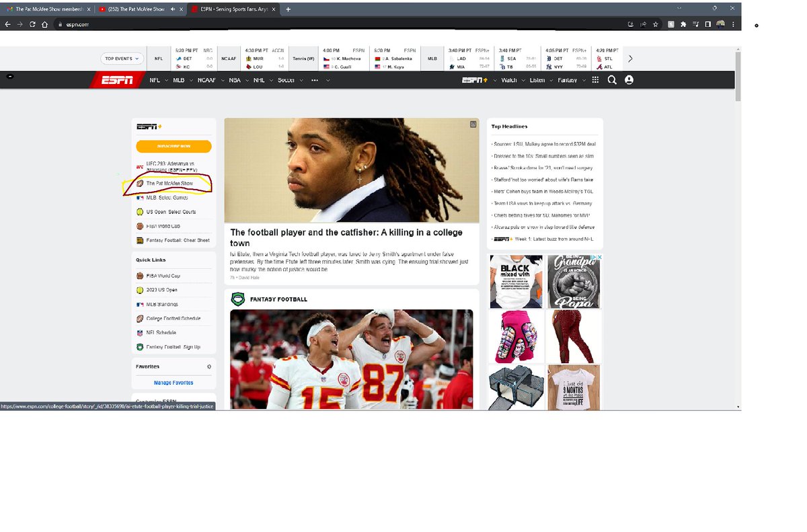Open ESPN+ logo link in navbar
The height and width of the screenshot is (532, 807).
(475, 80)
